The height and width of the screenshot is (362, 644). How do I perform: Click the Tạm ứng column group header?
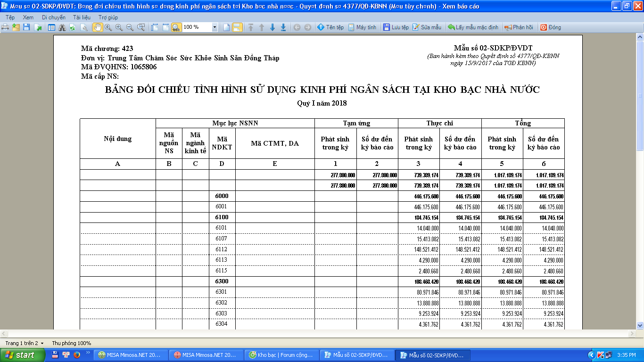356,123
